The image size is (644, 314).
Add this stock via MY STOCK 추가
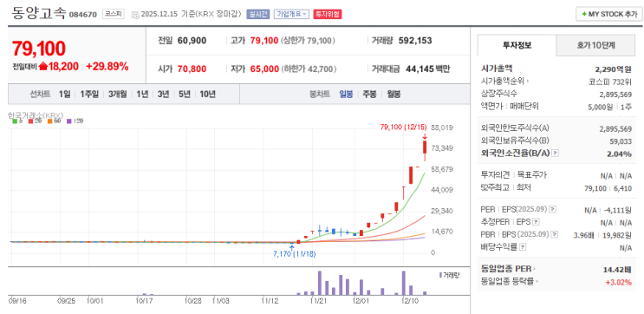pos(608,14)
